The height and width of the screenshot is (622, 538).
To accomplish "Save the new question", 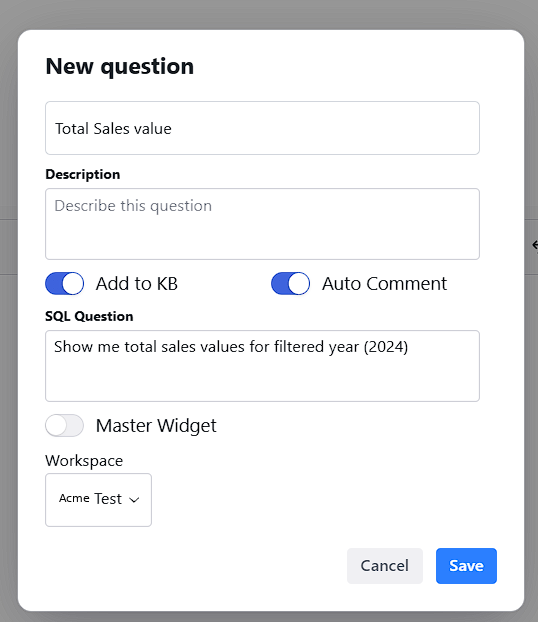I will pos(466,566).
